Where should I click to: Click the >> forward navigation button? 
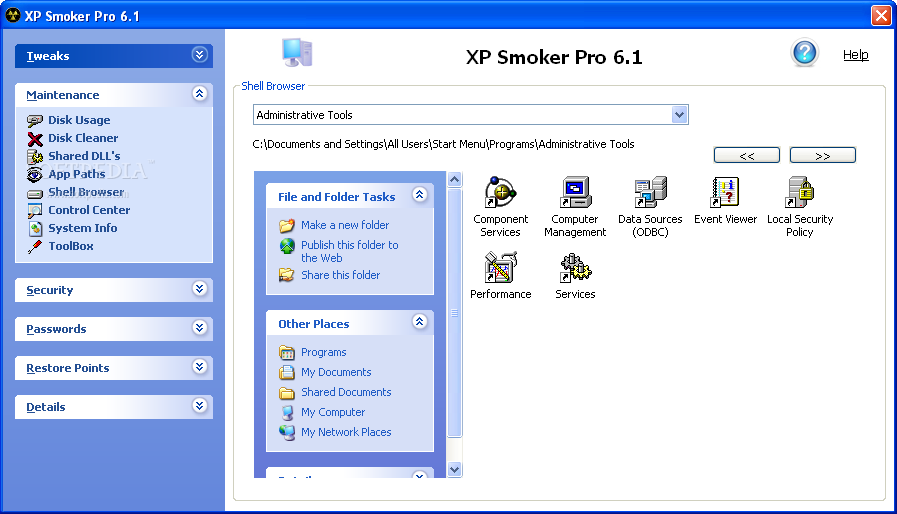click(x=823, y=155)
